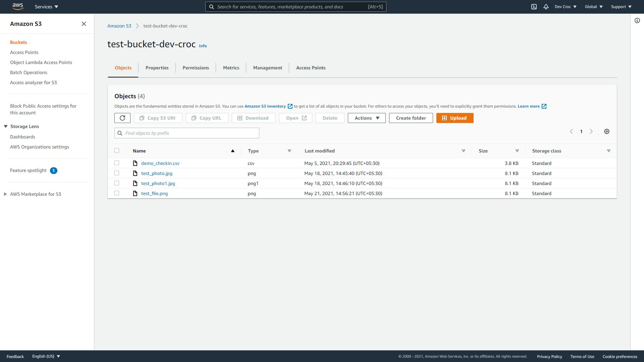Image resolution: width=644 pixels, height=362 pixels.
Task: Go to next page arrow in pagination
Action: coord(591,131)
